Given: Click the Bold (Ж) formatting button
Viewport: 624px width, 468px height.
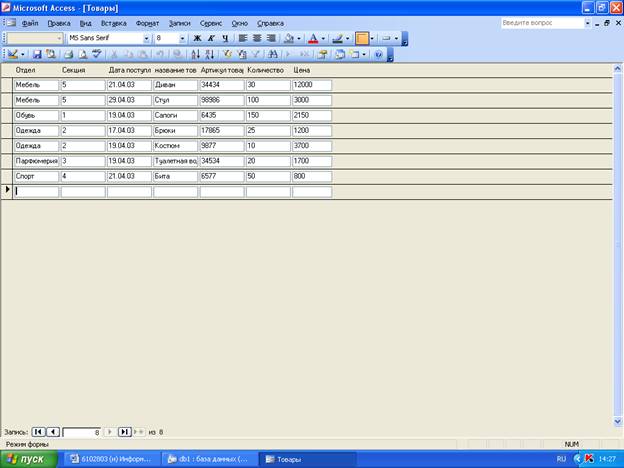Looking at the screenshot, I should (x=197, y=38).
